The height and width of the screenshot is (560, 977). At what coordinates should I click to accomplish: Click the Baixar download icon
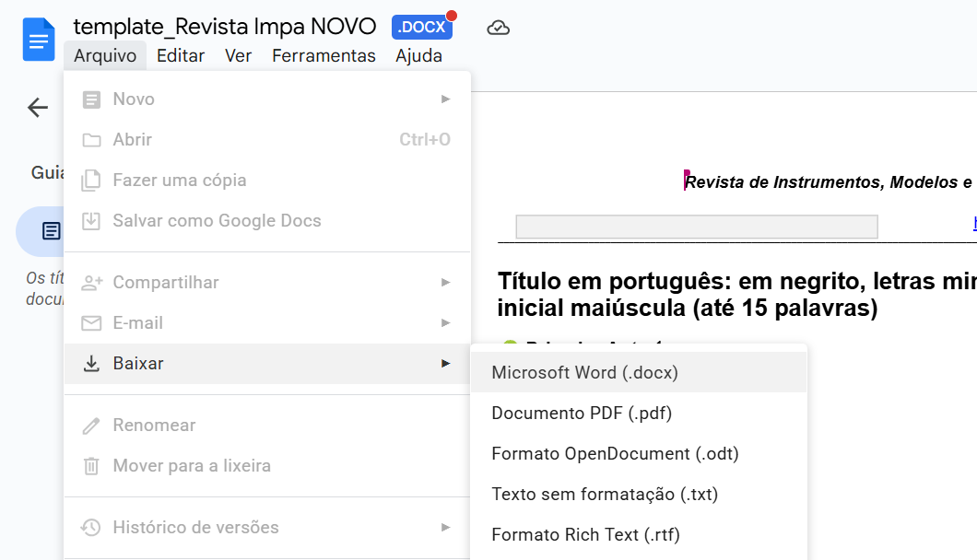[91, 364]
